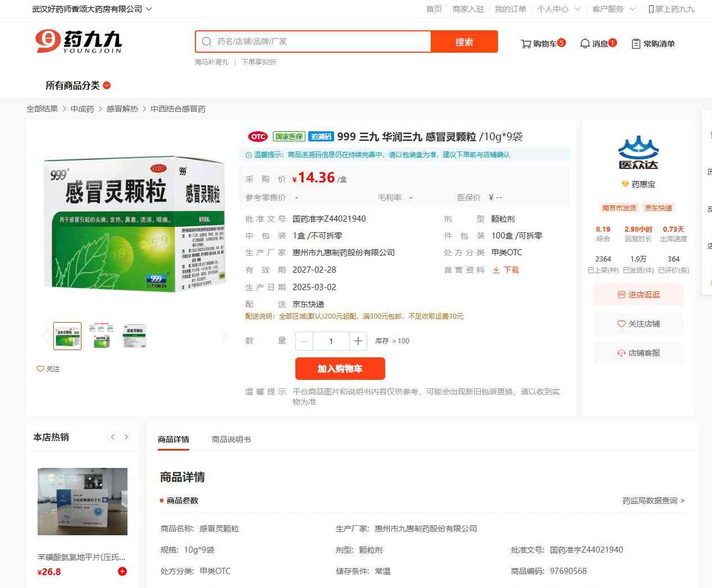Screen dimensions: 712x588
Task: Toggle follow store button
Action: point(638,324)
